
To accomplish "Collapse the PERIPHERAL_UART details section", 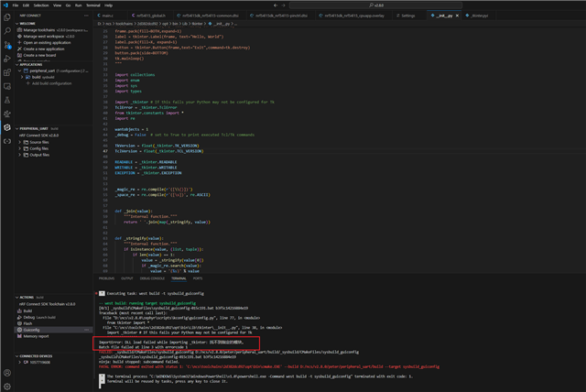I will pos(16,128).
